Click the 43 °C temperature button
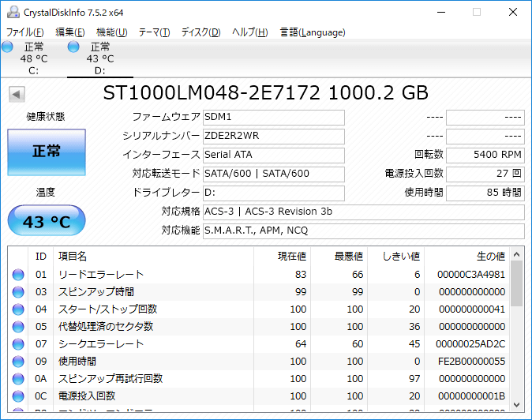Screen dimensions: 532x420 coord(46,222)
